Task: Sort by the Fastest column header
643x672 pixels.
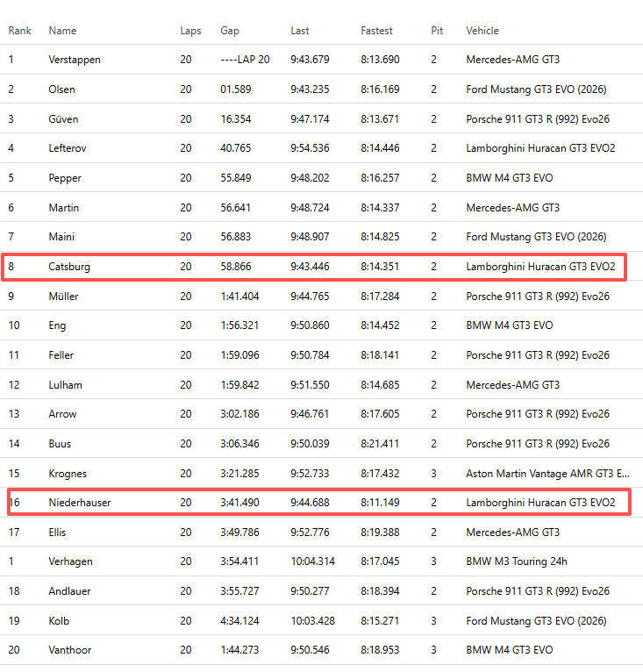Action: (376, 31)
